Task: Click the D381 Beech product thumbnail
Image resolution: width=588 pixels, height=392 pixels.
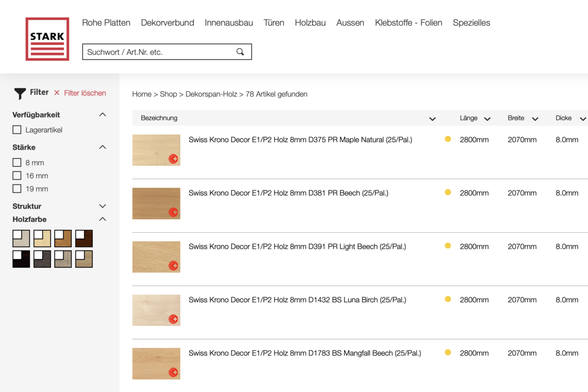Action: (157, 203)
